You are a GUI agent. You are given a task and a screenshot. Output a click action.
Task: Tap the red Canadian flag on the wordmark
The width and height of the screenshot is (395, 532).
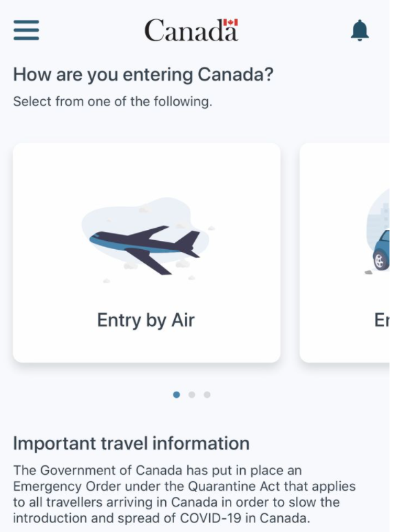point(231,23)
